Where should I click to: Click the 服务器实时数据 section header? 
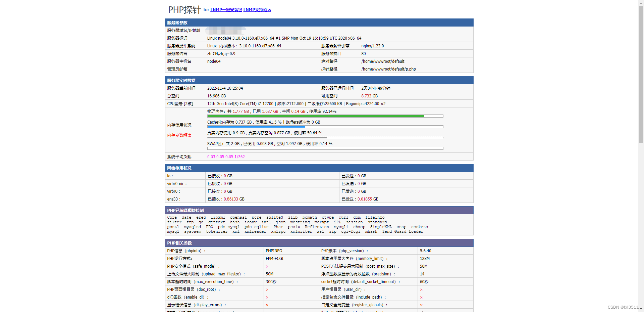point(319,80)
